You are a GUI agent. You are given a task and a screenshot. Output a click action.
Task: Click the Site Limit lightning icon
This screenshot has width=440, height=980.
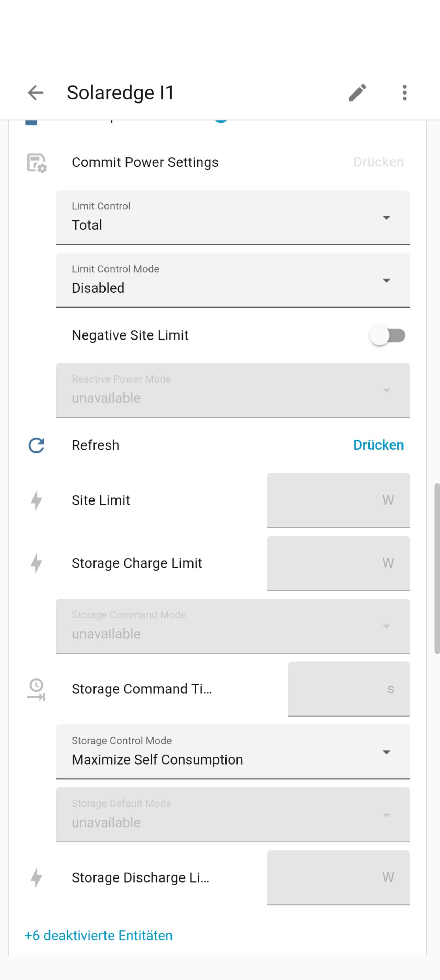[36, 500]
